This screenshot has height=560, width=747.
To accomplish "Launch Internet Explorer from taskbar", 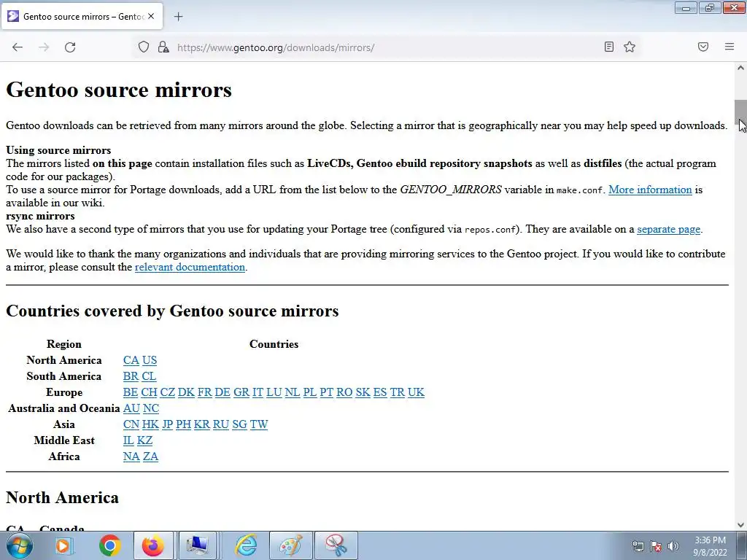I will point(247,545).
